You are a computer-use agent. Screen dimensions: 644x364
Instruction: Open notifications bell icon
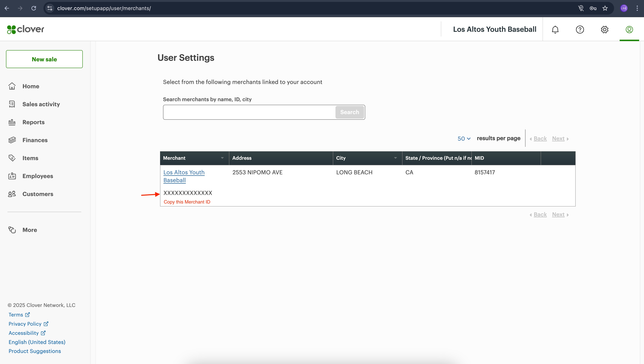555,30
